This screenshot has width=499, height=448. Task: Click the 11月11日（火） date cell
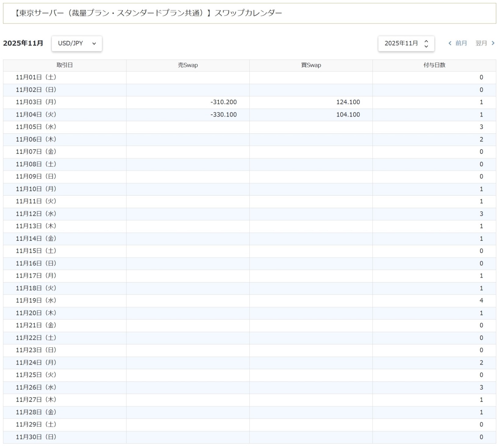pos(65,202)
